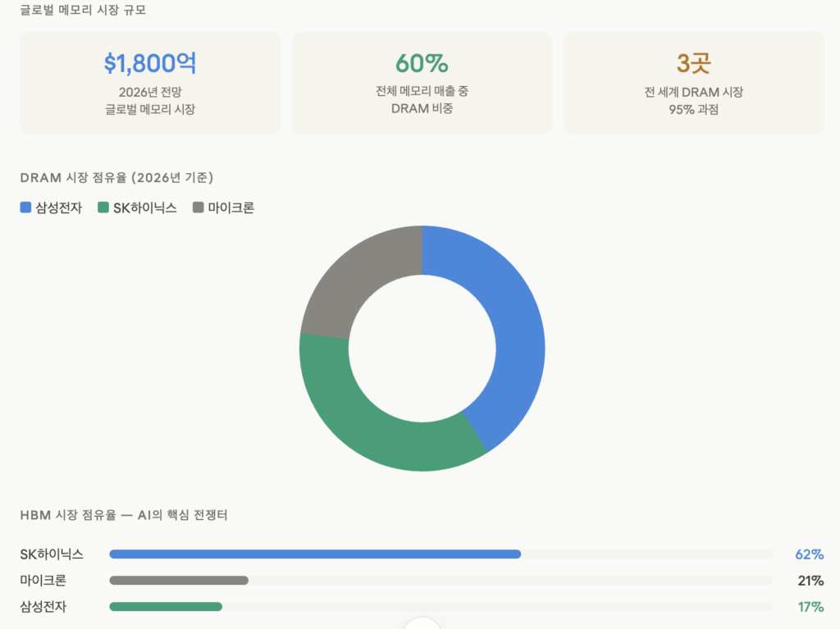Screen dimensions: 840x629
Task: Click the 마이크론 legend label
Action: click(231, 207)
